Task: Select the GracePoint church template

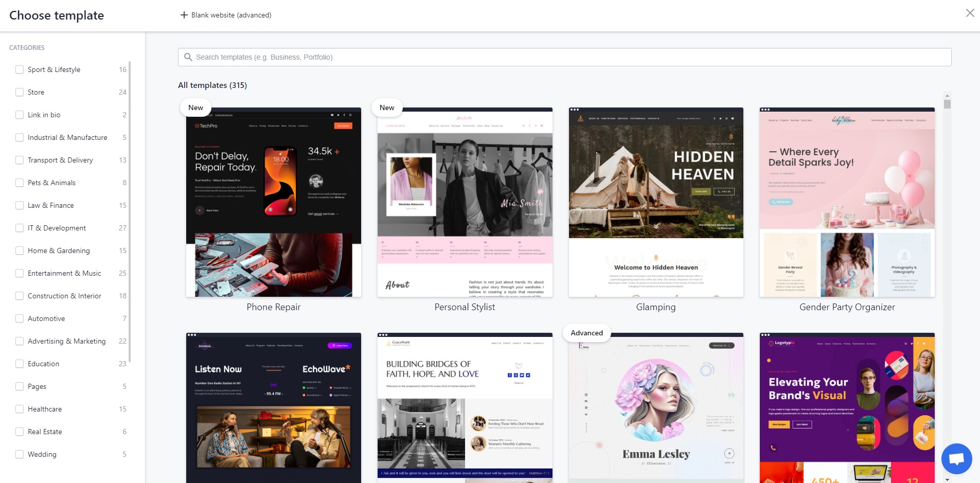Action: (465, 408)
